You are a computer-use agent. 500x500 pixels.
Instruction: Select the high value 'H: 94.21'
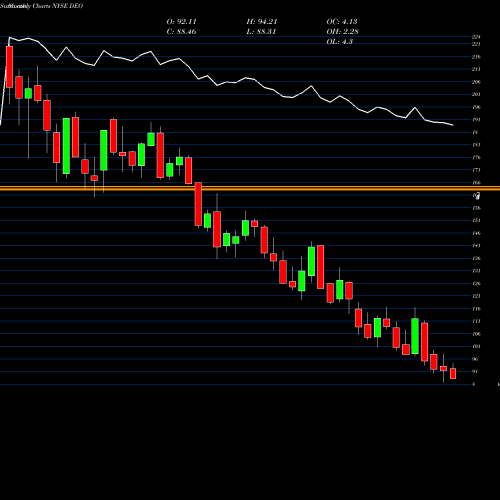(262, 22)
